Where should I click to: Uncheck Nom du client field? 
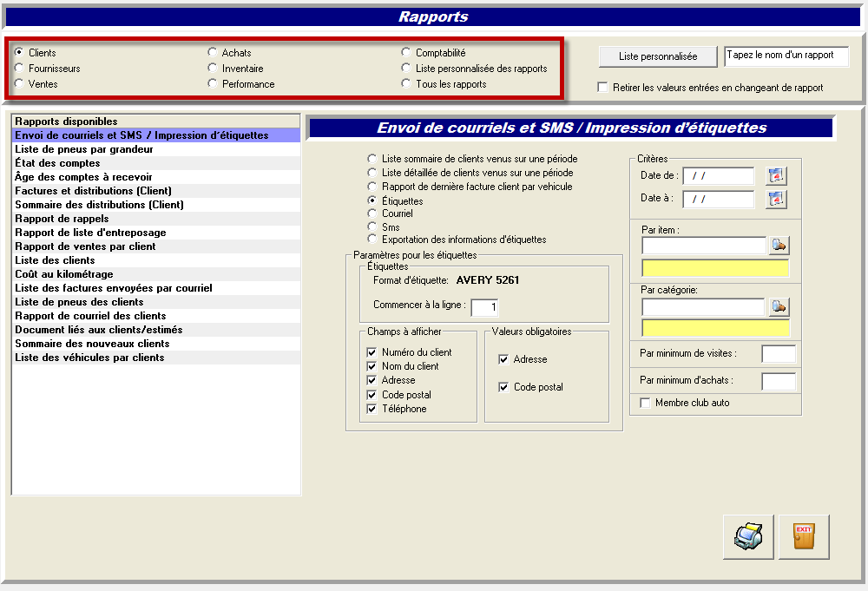[x=372, y=366]
